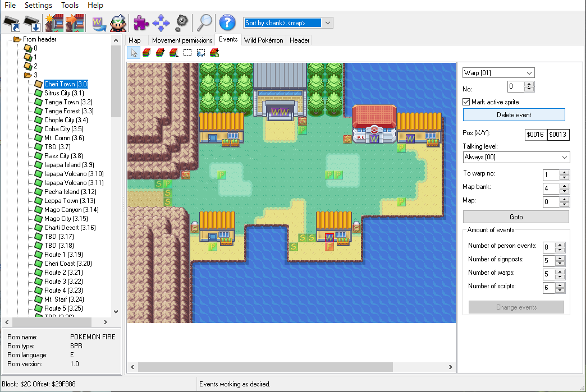Open the Tools menu

point(70,5)
